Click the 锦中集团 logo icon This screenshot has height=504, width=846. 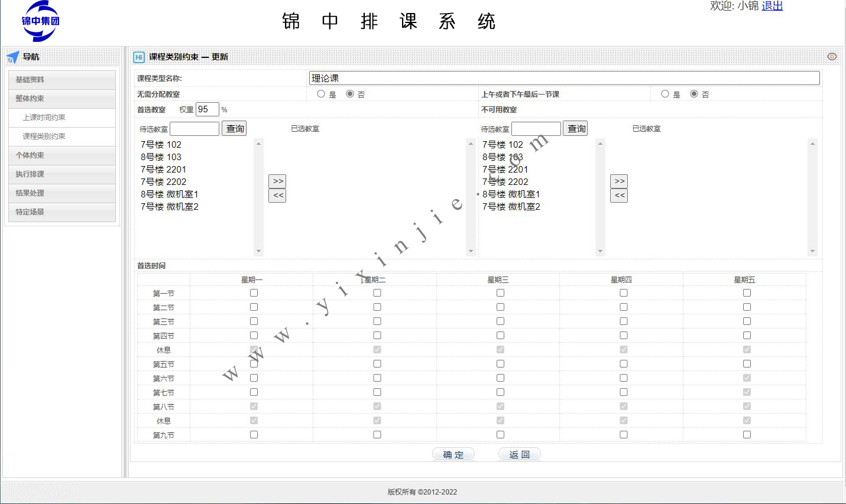click(x=40, y=21)
